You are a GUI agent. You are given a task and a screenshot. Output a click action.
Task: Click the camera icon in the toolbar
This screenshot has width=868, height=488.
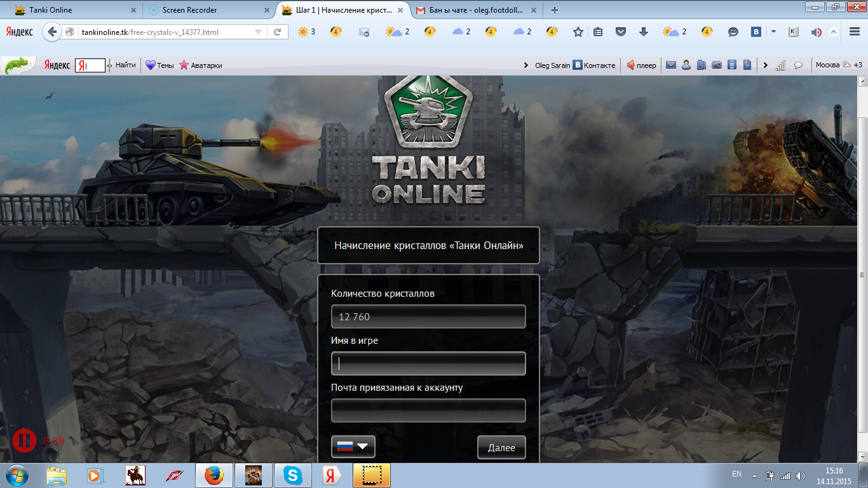tap(717, 65)
